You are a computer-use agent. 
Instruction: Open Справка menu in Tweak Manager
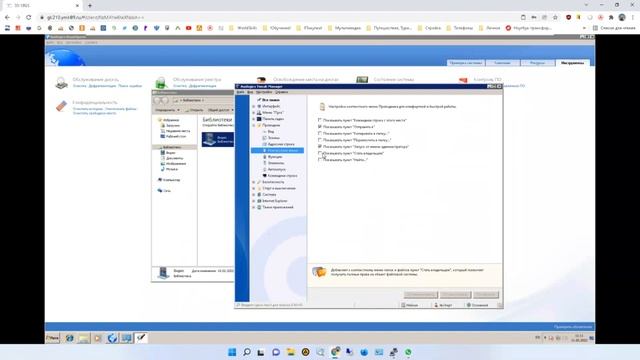pyautogui.click(x=282, y=92)
